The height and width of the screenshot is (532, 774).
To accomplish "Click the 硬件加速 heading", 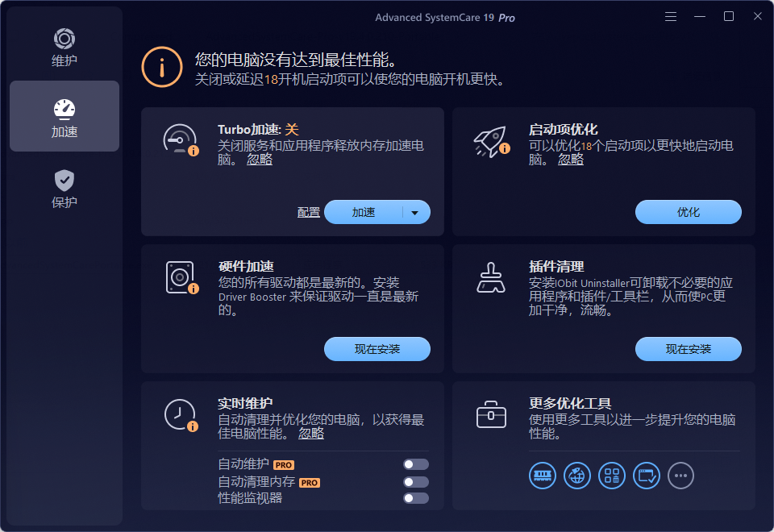I will click(x=246, y=267).
